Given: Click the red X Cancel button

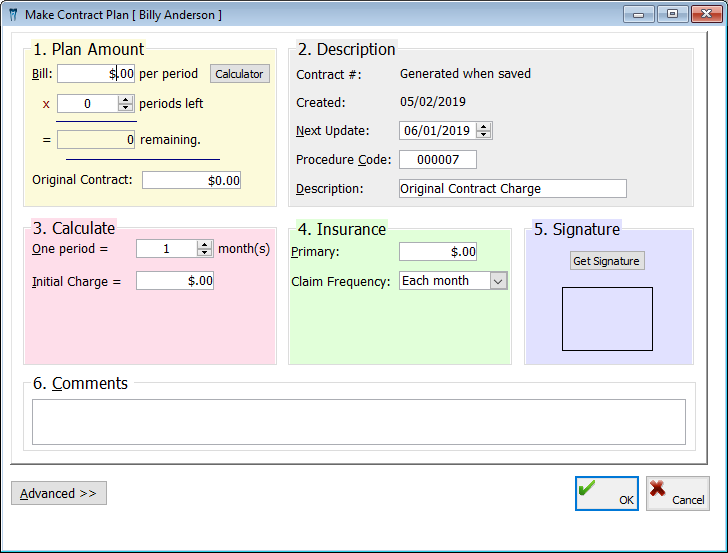Looking at the screenshot, I should (x=677, y=493).
